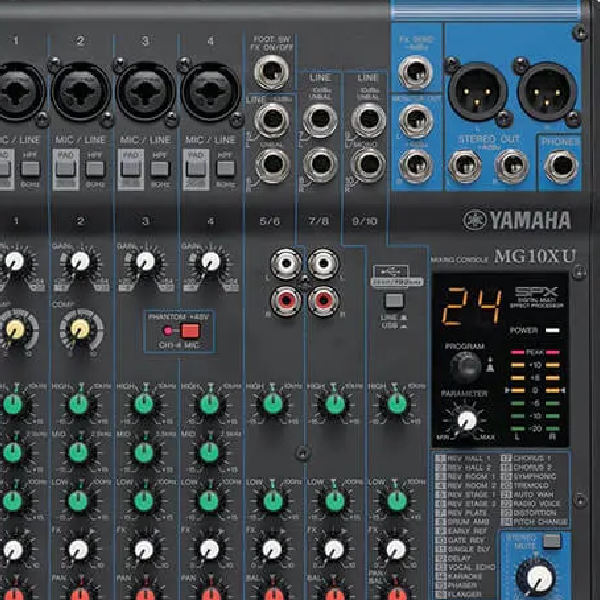Click the channel 7/8 white RCA L jack
This screenshot has height=600, width=600.
323,264
